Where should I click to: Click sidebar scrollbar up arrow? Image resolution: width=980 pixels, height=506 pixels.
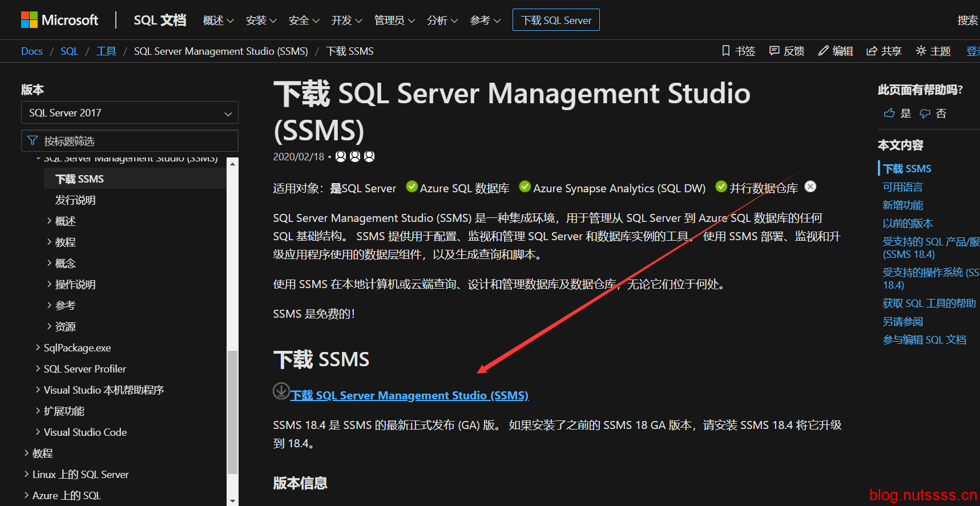click(x=232, y=163)
